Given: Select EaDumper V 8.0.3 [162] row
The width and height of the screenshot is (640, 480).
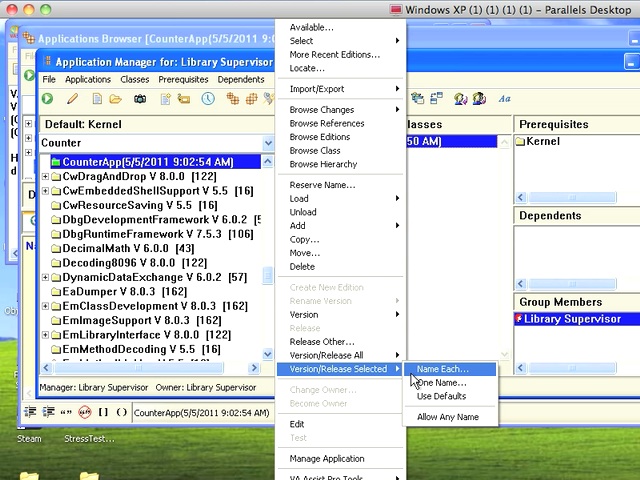Looking at the screenshot, I should 119,292.
